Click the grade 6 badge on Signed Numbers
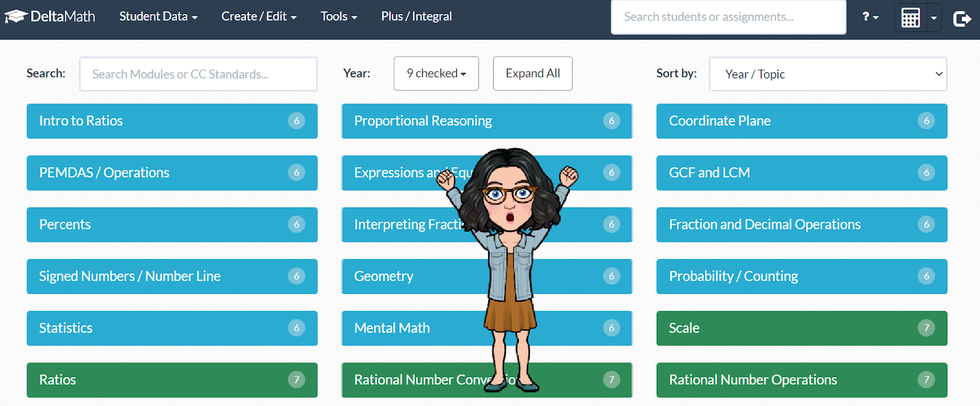This screenshot has height=406, width=980. (x=296, y=276)
